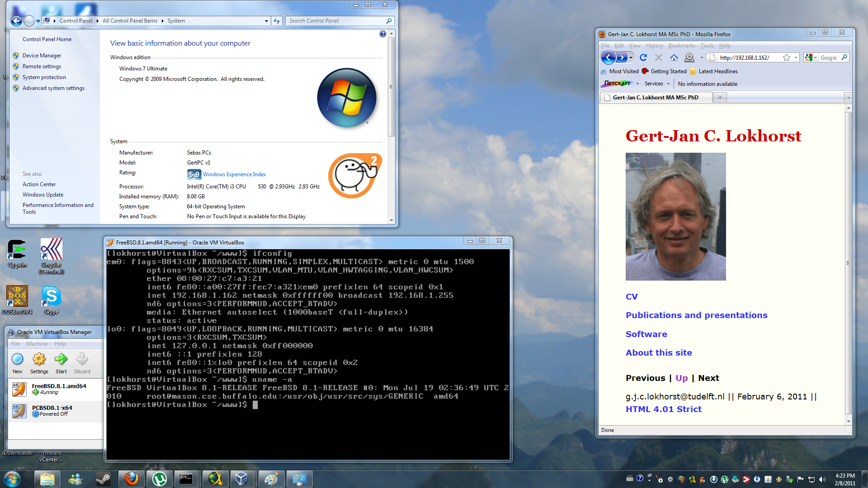Screen dimensions: 868x488
Task: Click the Software link on the webpage
Action: pyautogui.click(x=646, y=334)
